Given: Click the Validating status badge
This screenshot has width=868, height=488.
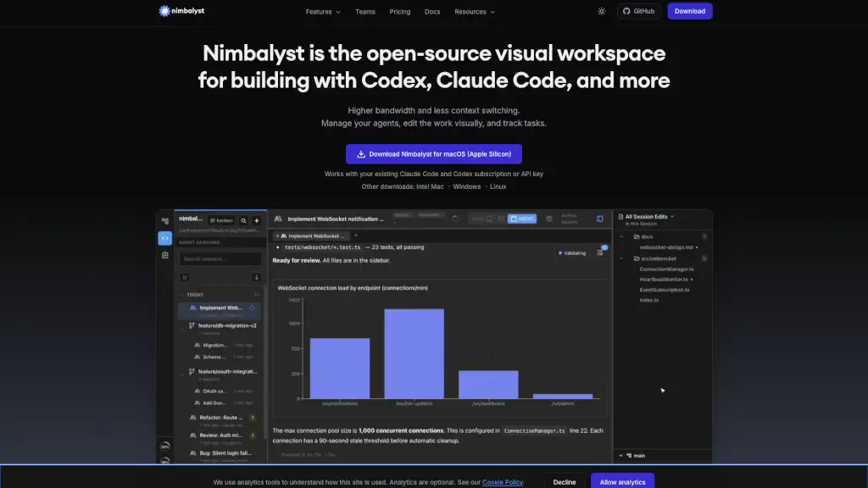Looking at the screenshot, I should [572, 252].
